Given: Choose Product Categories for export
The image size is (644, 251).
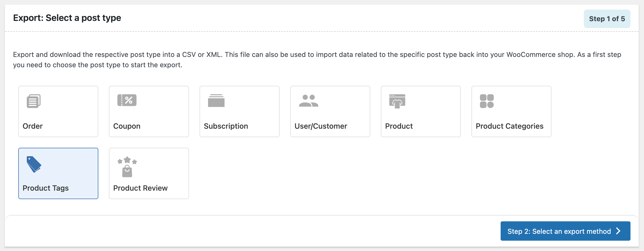Looking at the screenshot, I should [x=511, y=111].
